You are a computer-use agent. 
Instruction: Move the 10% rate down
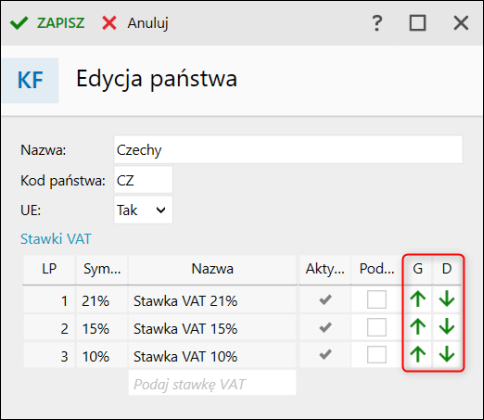click(447, 355)
